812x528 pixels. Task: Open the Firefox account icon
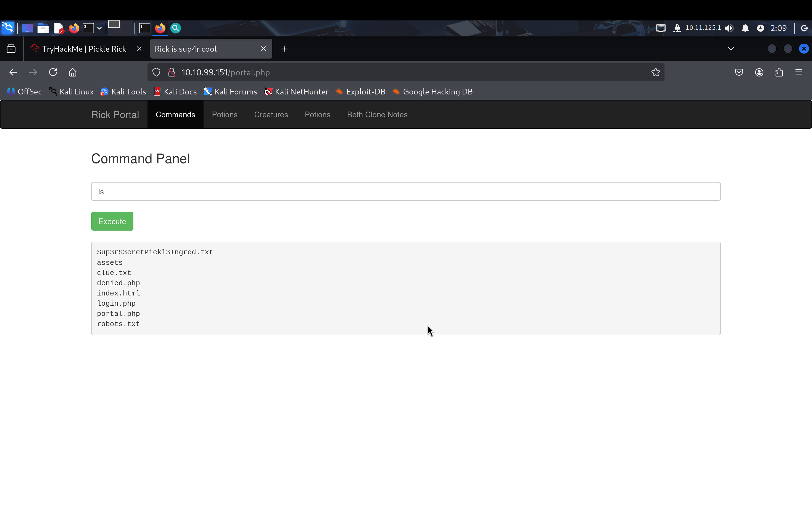[759, 72]
